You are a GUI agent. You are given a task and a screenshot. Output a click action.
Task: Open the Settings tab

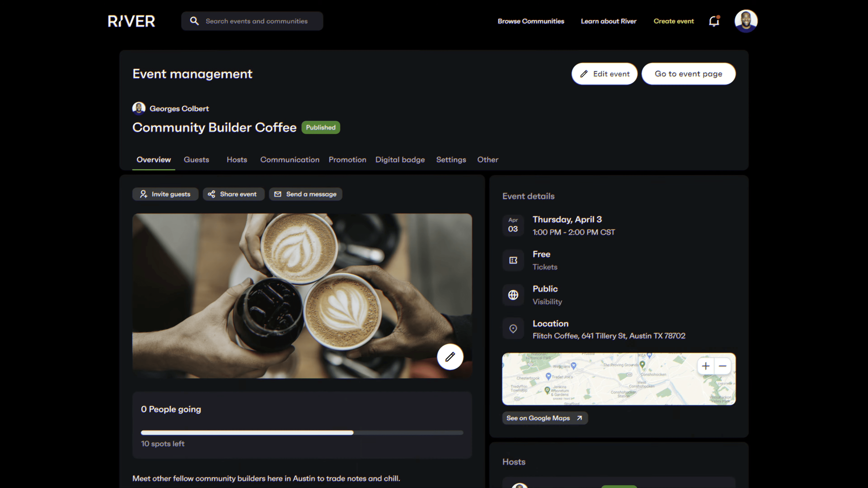tap(451, 160)
